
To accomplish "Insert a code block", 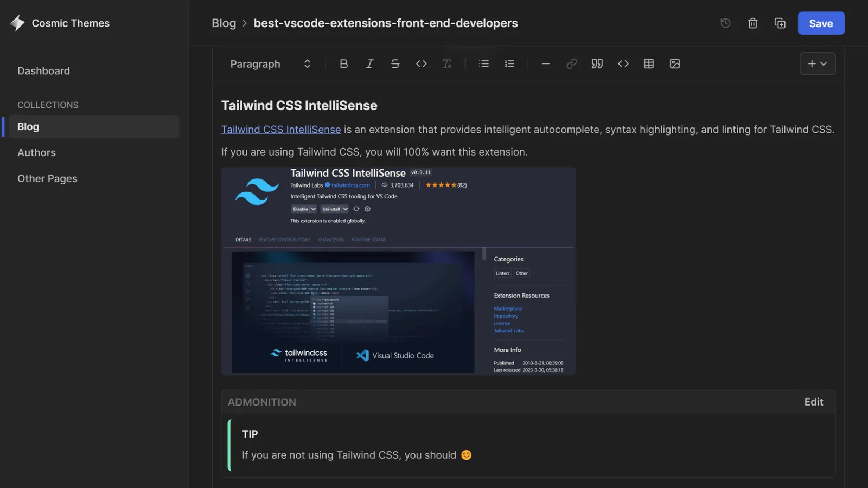I will (623, 64).
